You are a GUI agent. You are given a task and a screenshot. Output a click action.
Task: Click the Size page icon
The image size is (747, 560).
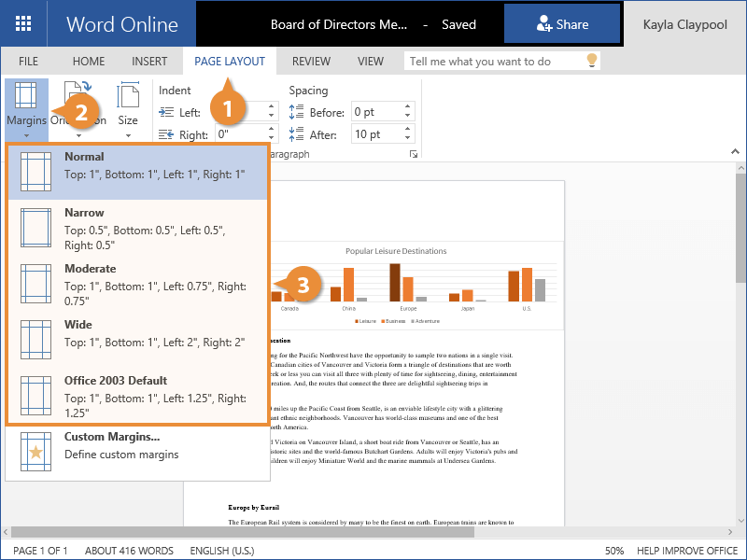pyautogui.click(x=128, y=96)
